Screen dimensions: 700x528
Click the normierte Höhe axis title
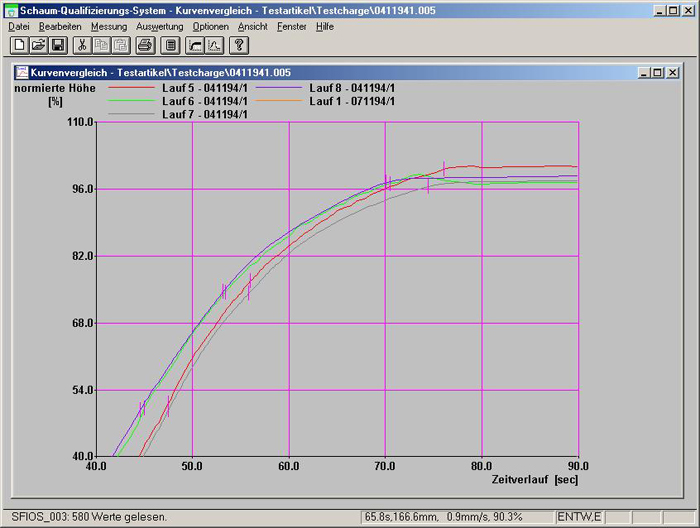(x=55, y=88)
